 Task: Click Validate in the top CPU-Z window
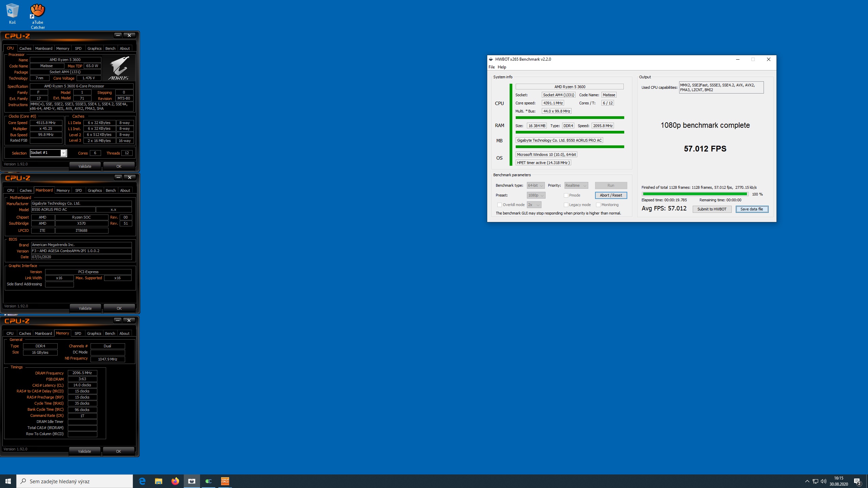85,166
